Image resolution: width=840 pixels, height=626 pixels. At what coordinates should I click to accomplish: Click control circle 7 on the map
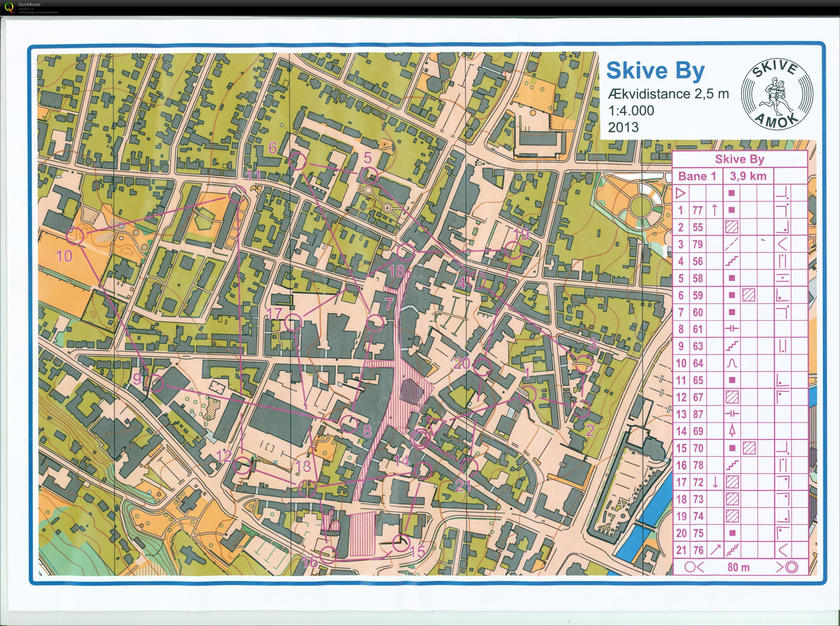coord(376,323)
